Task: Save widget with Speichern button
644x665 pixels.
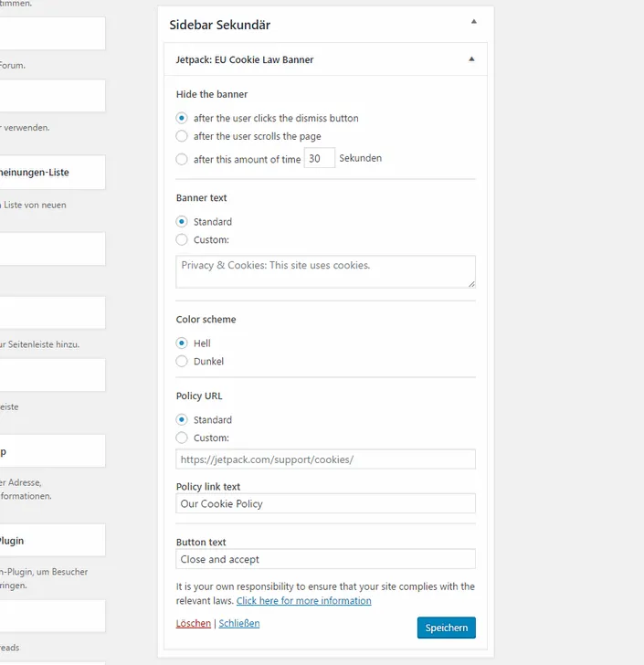Action: click(x=447, y=628)
